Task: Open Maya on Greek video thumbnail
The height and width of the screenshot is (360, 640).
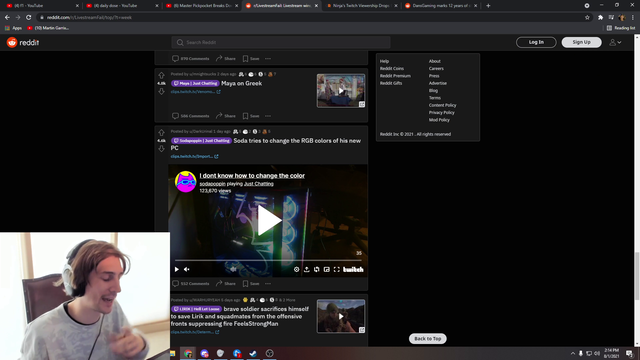Action: pyautogui.click(x=341, y=91)
